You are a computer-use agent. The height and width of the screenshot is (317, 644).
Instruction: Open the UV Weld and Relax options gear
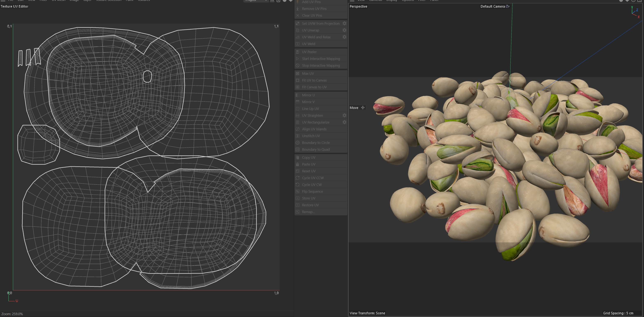pyautogui.click(x=344, y=37)
